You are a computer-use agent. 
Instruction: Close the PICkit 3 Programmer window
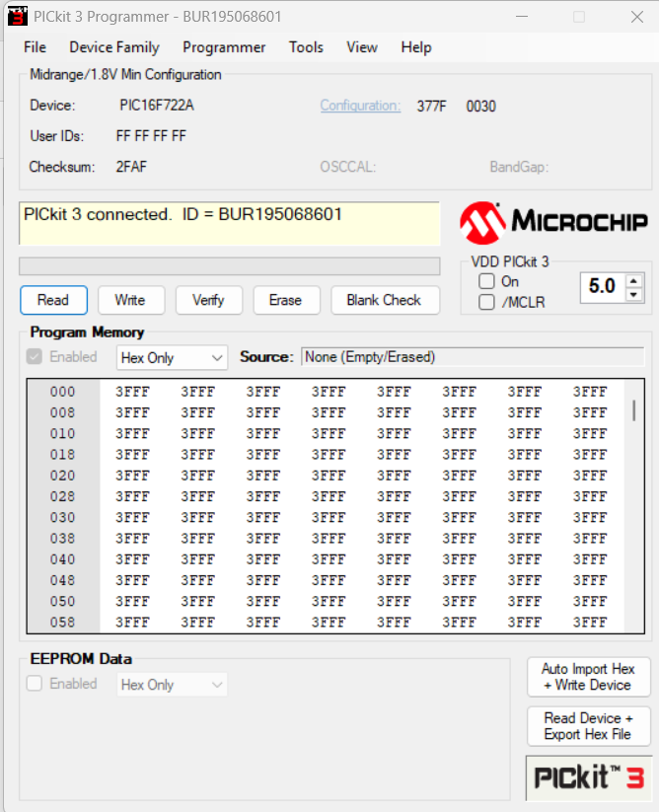[637, 17]
